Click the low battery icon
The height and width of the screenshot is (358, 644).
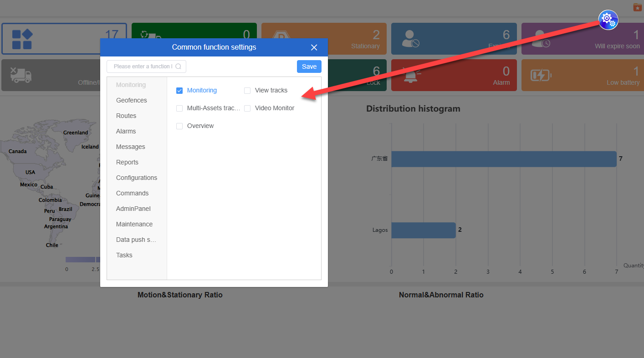(x=541, y=75)
